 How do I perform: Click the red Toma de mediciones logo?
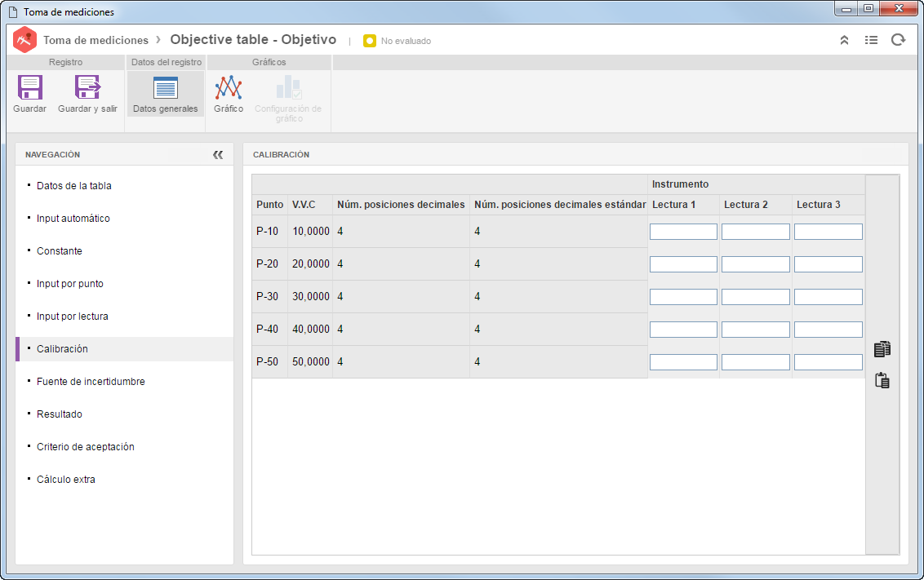24,40
